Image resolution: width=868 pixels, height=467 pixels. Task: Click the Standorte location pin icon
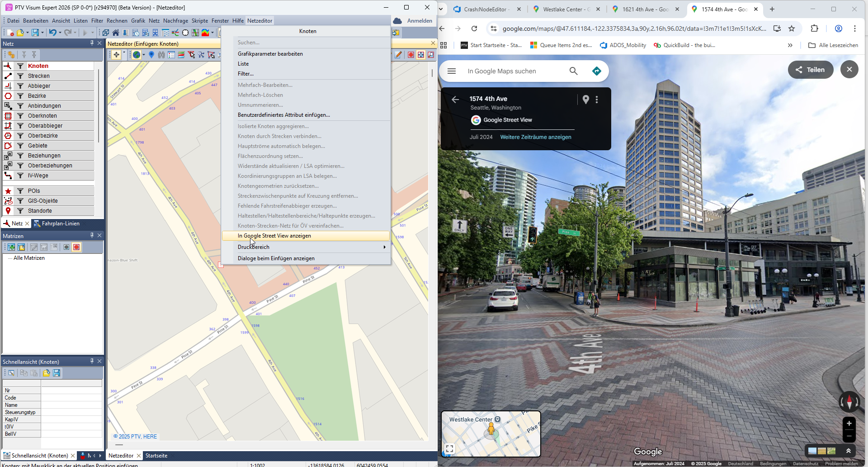coord(8,211)
